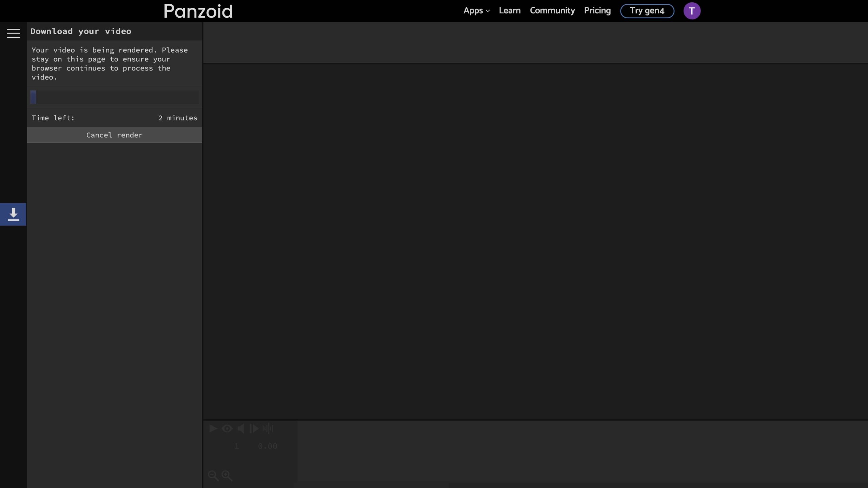Click the Try gen4 button
This screenshot has width=868, height=488.
(647, 11)
